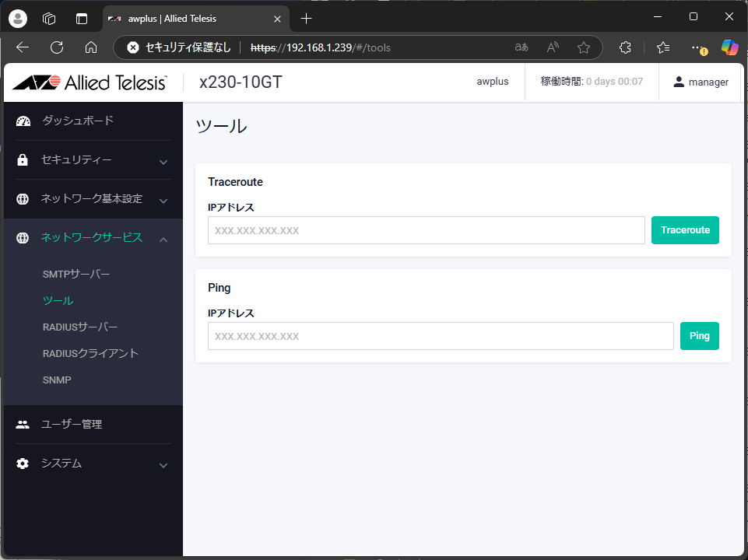Viewport: 748px width, 560px height.
Task: Expand the システム menu chevron
Action: 163,465
